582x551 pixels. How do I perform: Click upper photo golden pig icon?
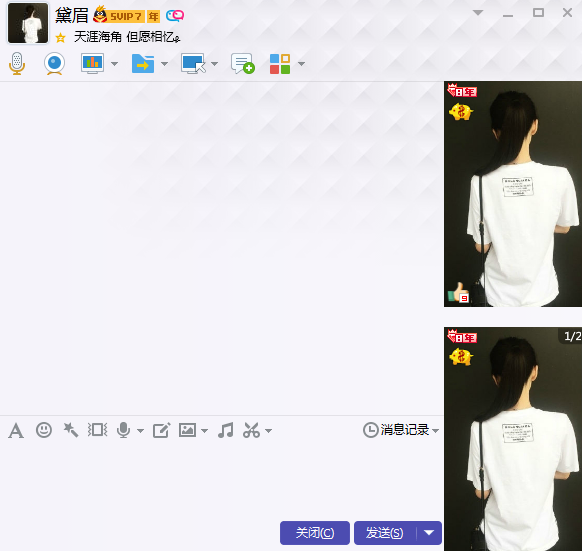tap(461, 112)
